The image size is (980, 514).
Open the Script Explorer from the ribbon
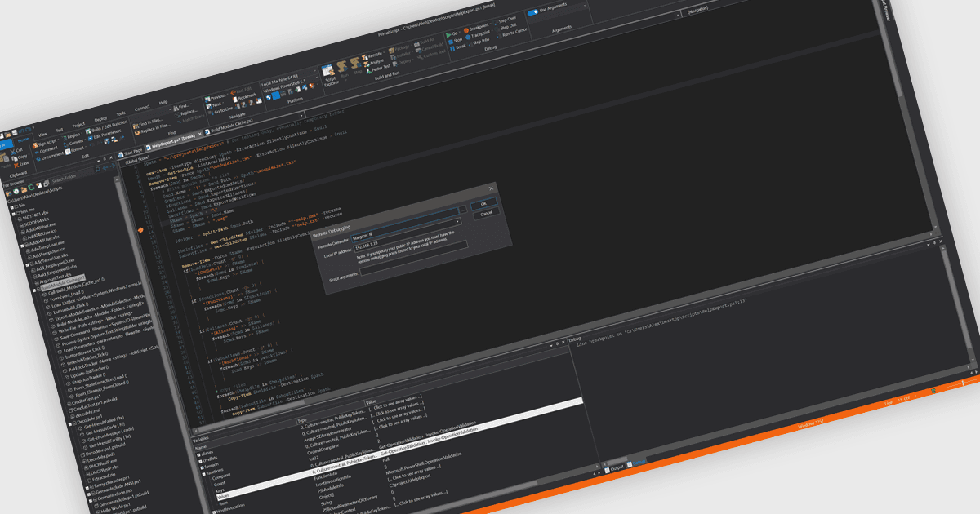point(328,75)
